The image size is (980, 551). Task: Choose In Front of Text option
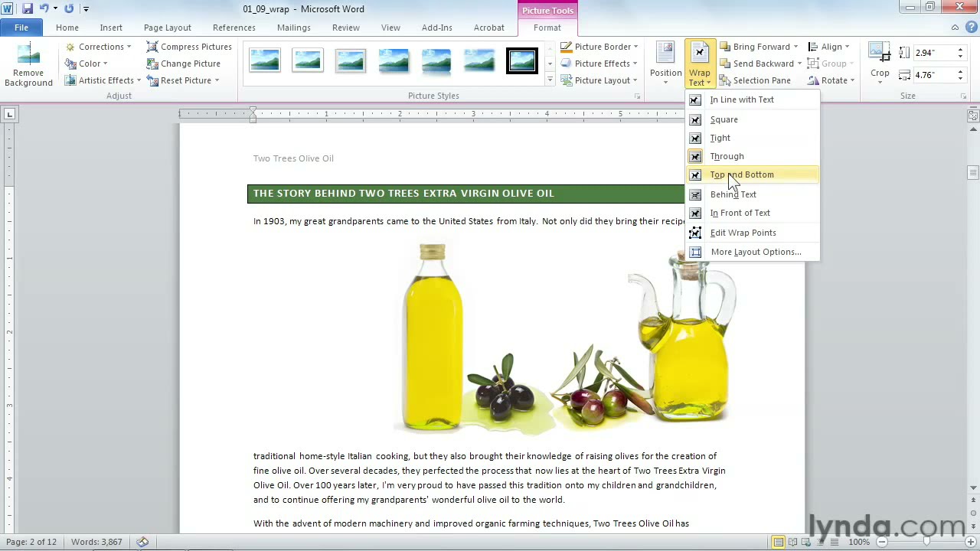[752, 213]
